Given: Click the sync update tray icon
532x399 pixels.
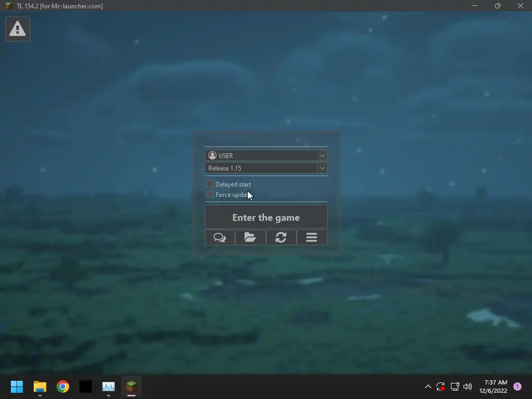Looking at the screenshot, I should 441,387.
